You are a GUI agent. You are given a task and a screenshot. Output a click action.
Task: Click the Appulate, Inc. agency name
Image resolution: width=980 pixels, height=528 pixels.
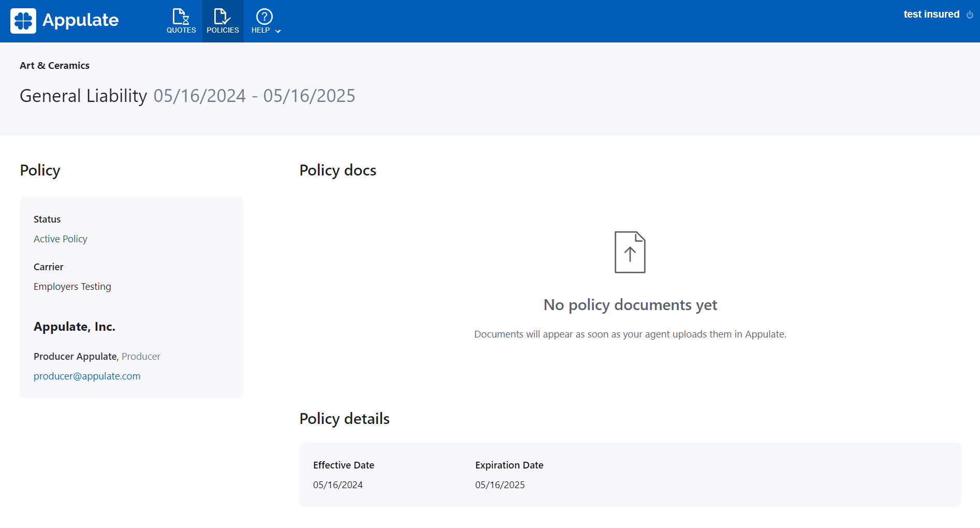(x=74, y=327)
